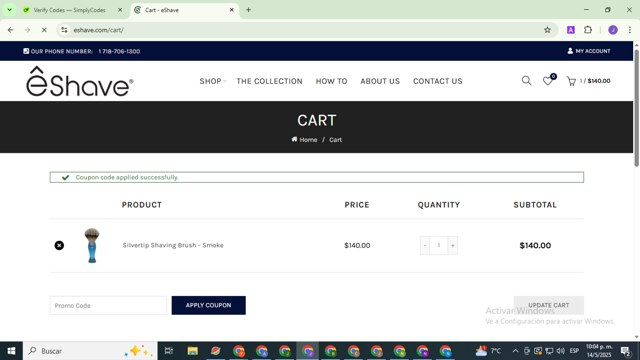Screen dimensions: 640x360
Task: Click the UPDATE CART button
Action: click(549, 305)
